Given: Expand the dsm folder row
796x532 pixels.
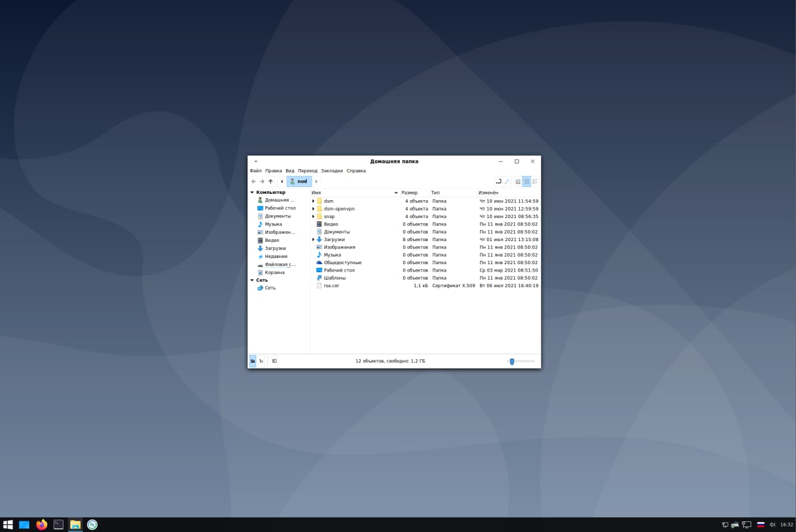Looking at the screenshot, I should coord(313,201).
